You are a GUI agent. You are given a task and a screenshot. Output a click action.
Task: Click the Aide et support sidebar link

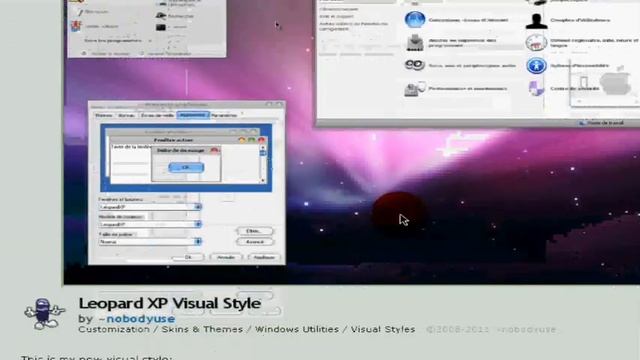(x=336, y=16)
